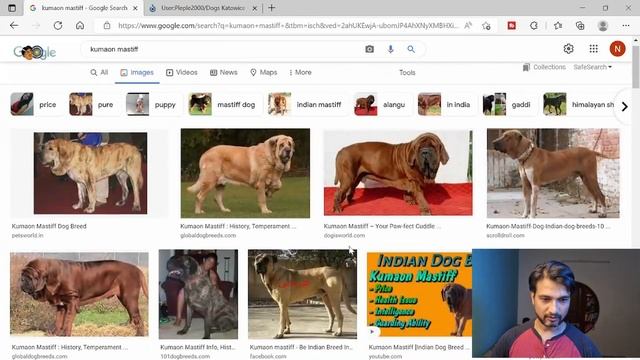Open a new tab with the plus icon
Viewport: 640px width, 360px height.
(271, 8)
